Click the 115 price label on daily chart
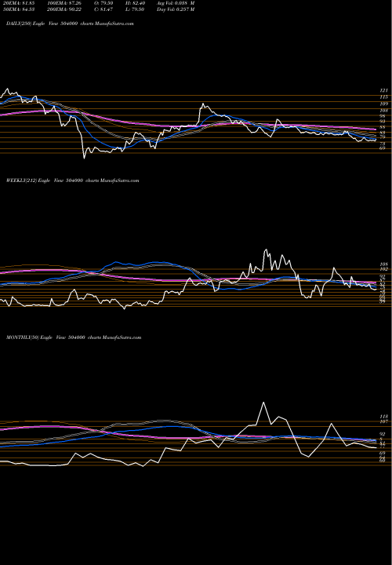The height and width of the screenshot is (565, 392). (x=383, y=97)
